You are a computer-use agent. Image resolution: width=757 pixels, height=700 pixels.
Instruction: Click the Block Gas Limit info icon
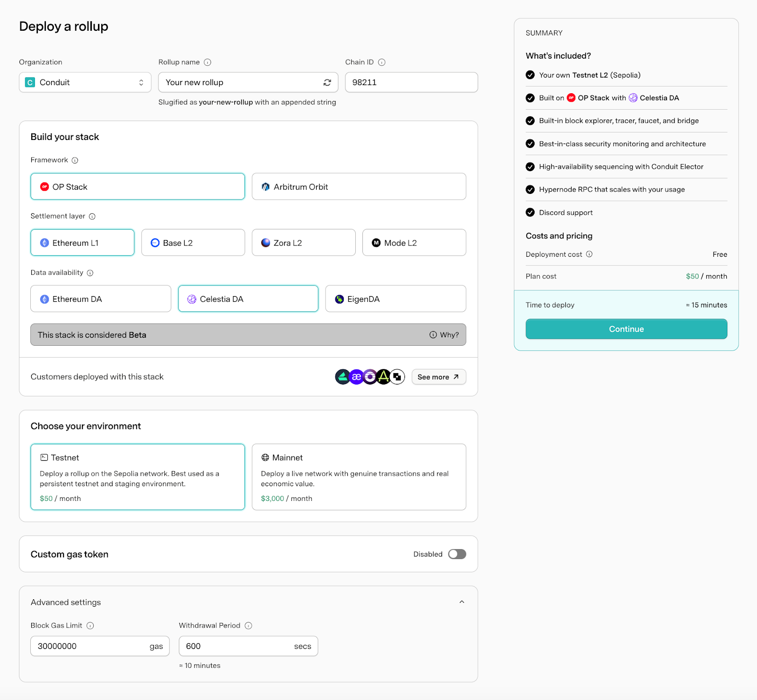[90, 626]
